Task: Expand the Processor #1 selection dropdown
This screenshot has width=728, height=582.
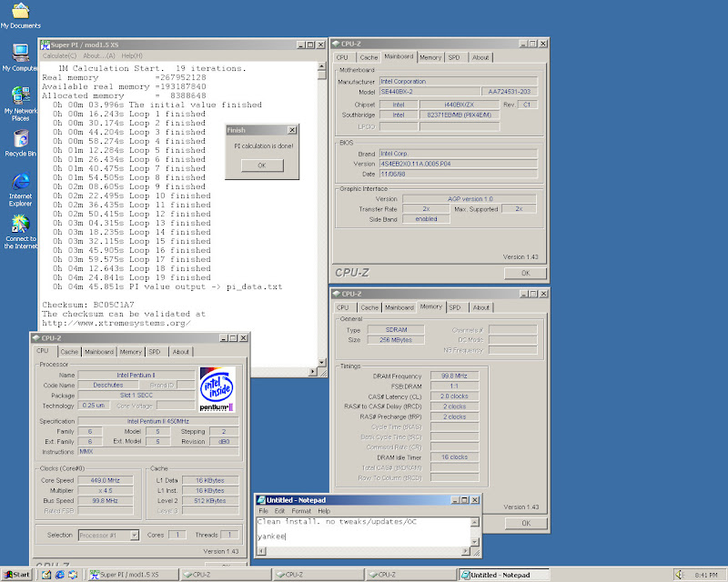Action: coord(136,536)
